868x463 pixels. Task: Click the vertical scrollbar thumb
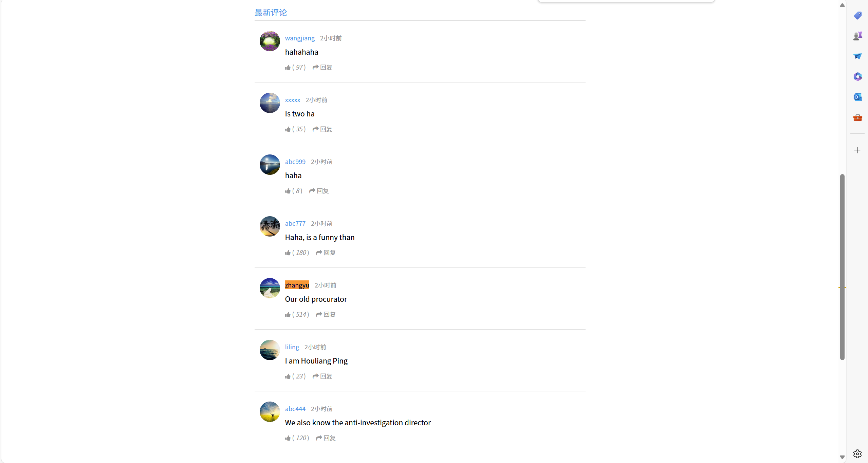point(842,267)
